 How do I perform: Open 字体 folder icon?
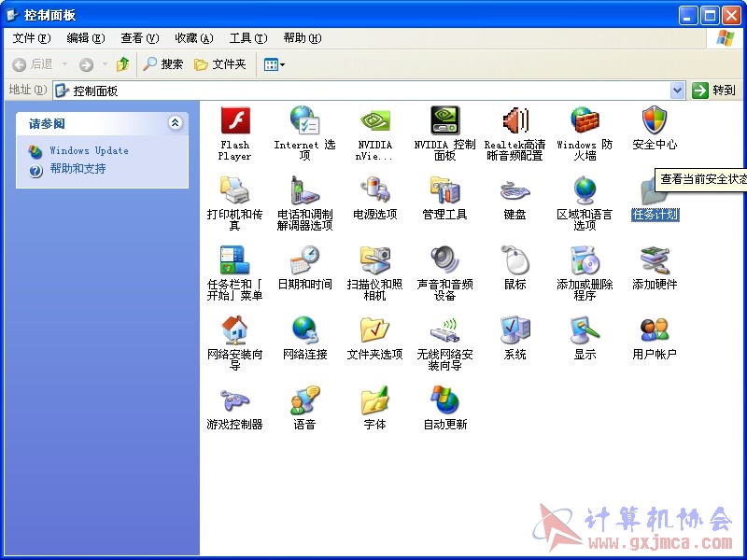[375, 400]
